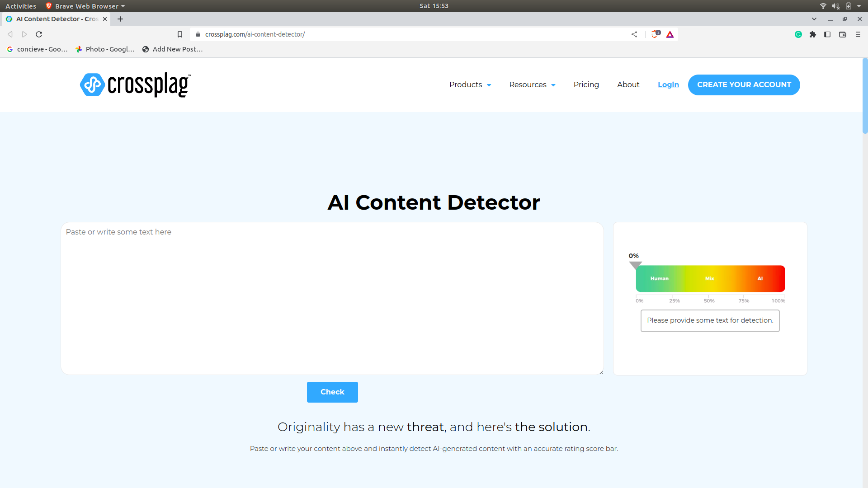Click the bookmark/save page icon
Image resolution: width=868 pixels, height=488 pixels.
180,34
